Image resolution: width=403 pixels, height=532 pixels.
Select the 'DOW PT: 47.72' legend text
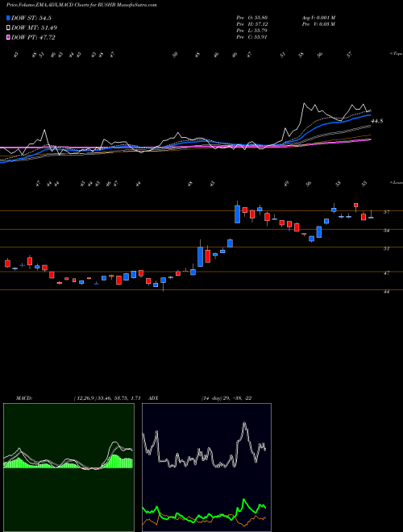click(33, 38)
